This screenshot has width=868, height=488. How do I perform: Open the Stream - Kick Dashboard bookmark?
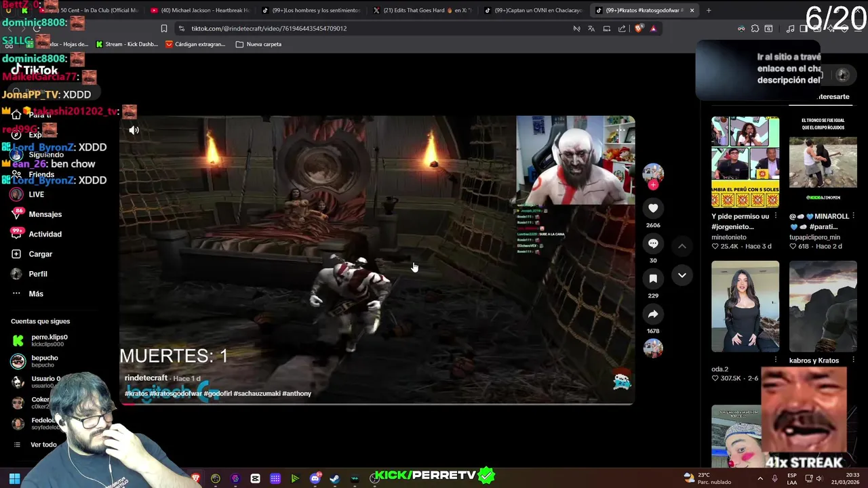point(127,44)
